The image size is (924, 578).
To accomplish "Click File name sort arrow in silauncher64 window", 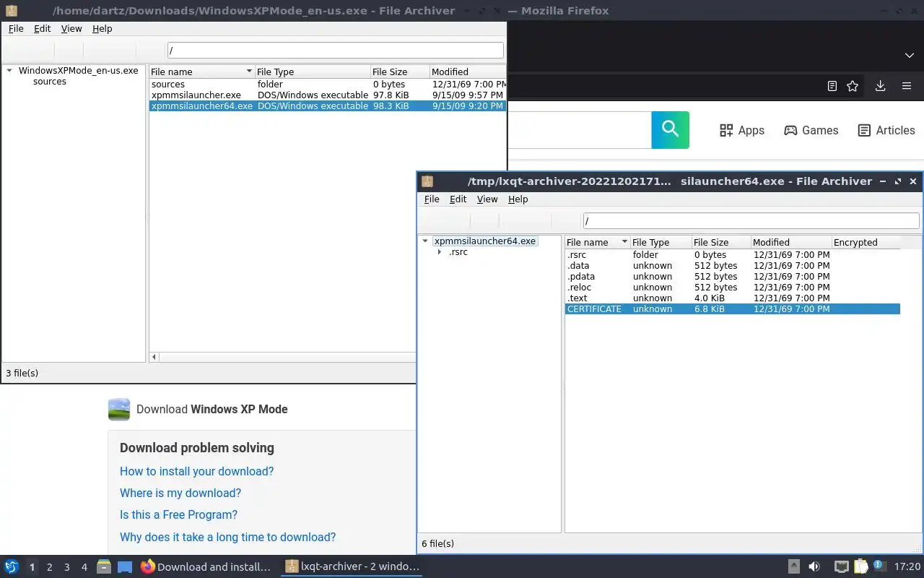I will pos(624,242).
